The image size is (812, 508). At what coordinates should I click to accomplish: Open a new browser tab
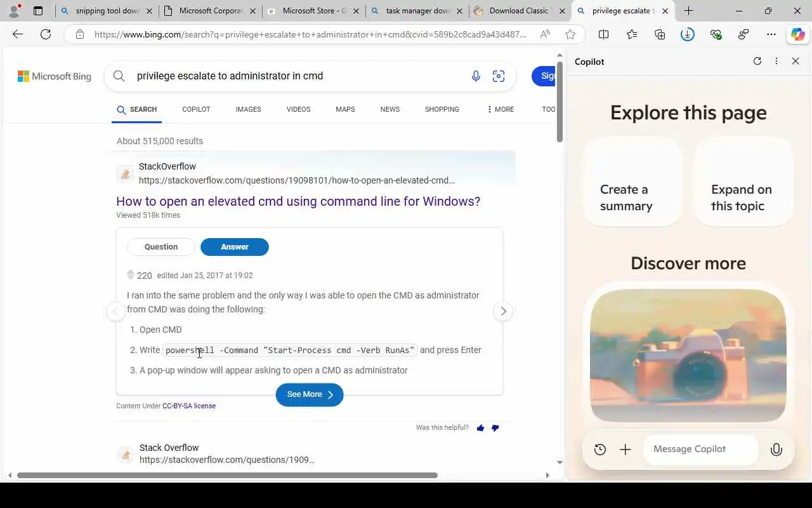(688, 11)
